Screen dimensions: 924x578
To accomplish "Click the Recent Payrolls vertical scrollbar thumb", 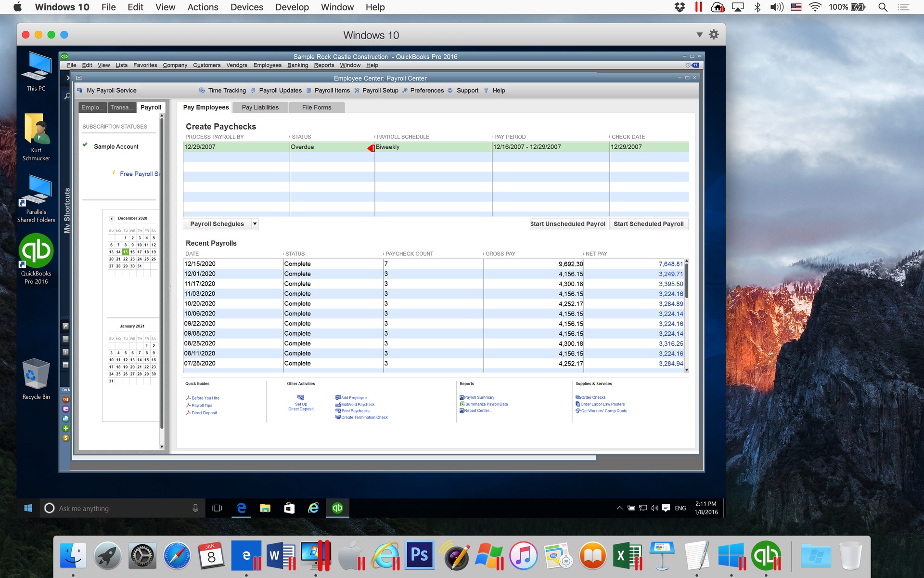I will click(687, 281).
